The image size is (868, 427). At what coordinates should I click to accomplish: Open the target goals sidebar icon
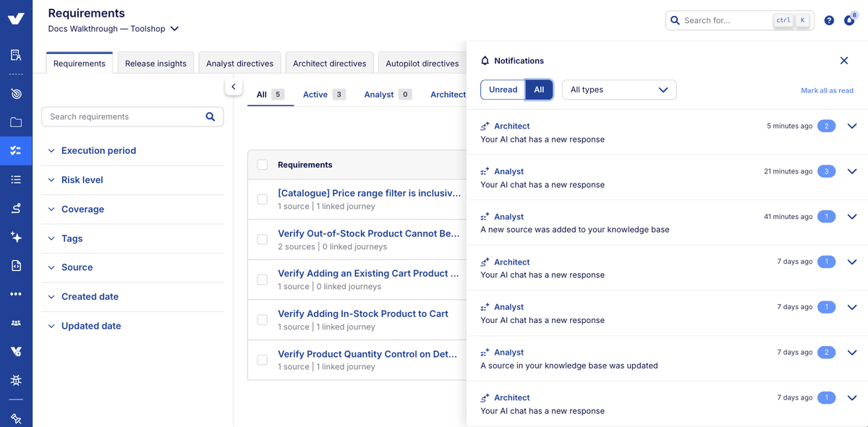16,94
